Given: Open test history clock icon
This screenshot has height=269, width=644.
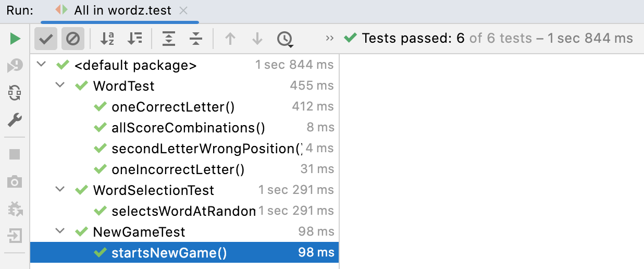Looking at the screenshot, I should [284, 39].
